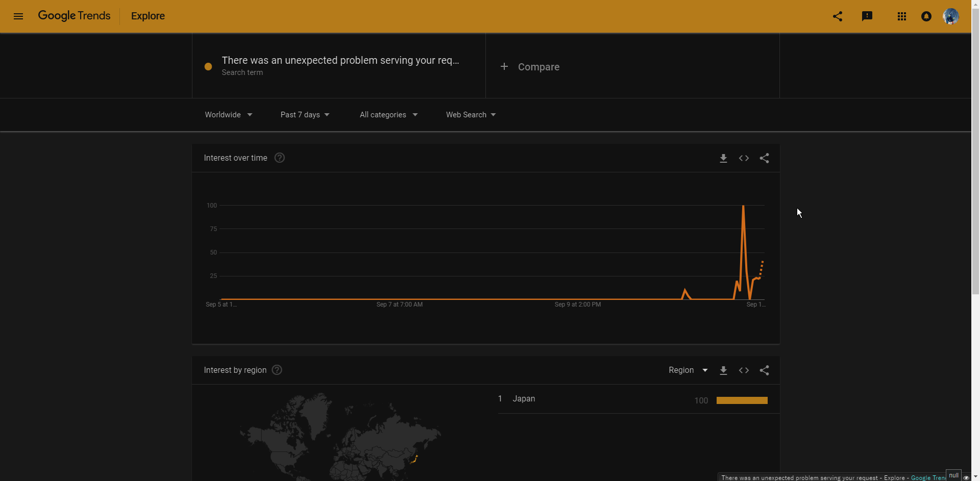Expand the Worldwide location dropdown
This screenshot has width=980, height=481.
pyautogui.click(x=228, y=115)
